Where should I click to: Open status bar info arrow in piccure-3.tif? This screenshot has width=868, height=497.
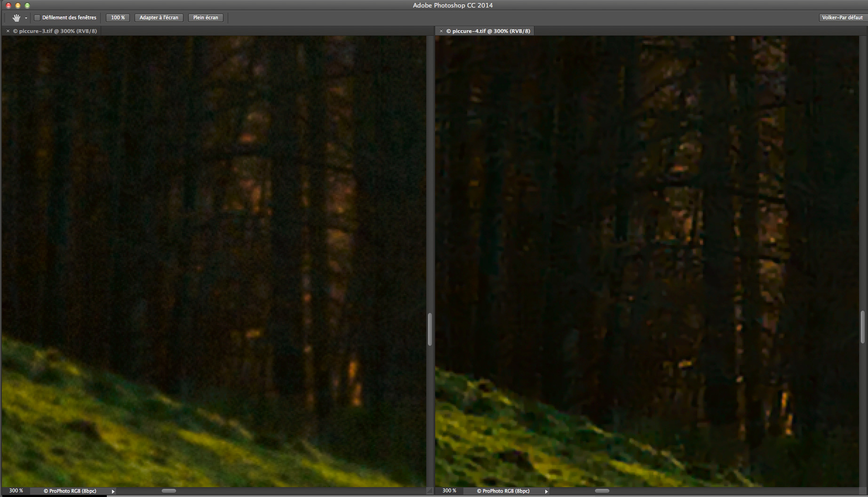click(x=113, y=491)
